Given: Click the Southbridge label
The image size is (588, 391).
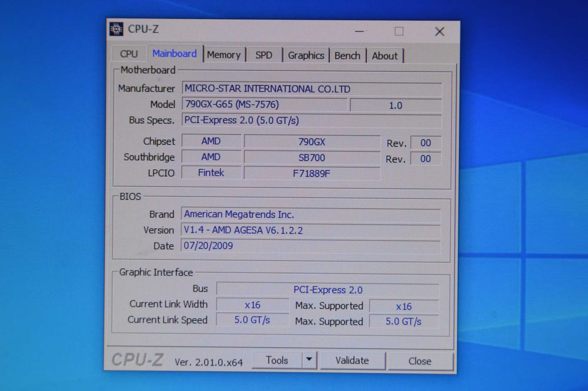Looking at the screenshot, I should 149,157.
